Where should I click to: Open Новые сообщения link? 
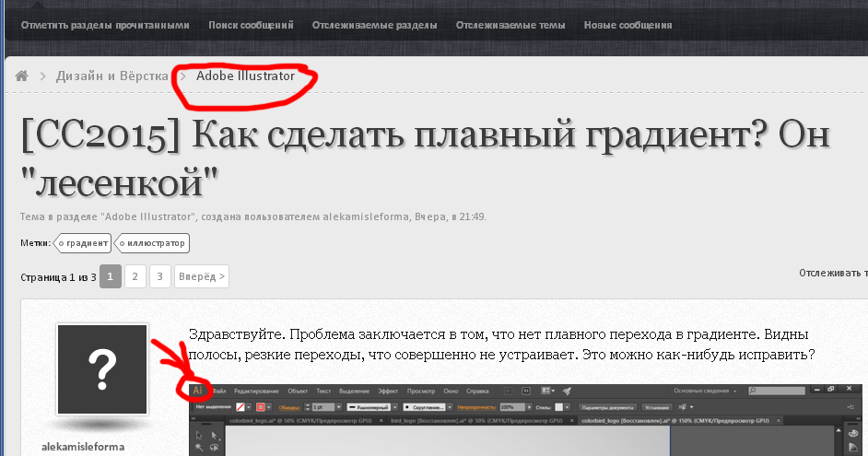point(628,25)
